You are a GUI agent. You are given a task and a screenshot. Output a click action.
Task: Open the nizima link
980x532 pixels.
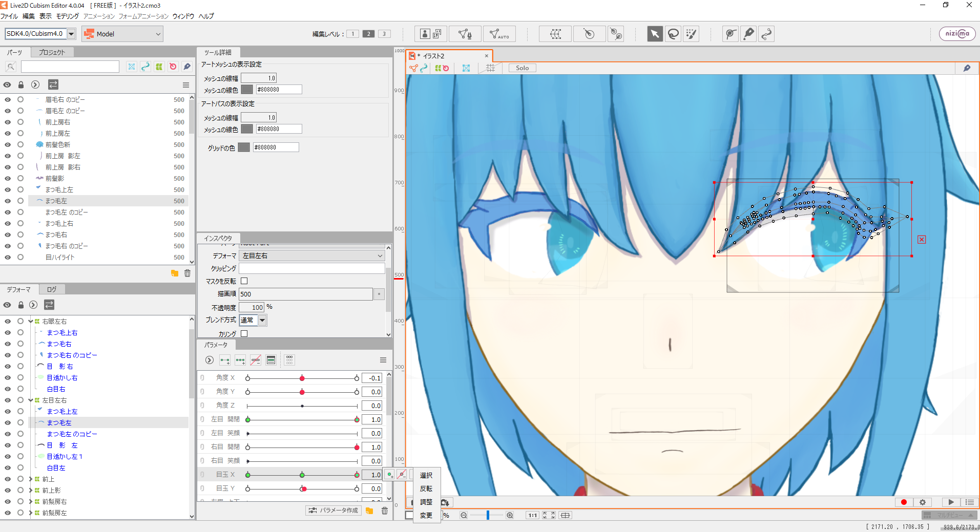[x=957, y=34]
